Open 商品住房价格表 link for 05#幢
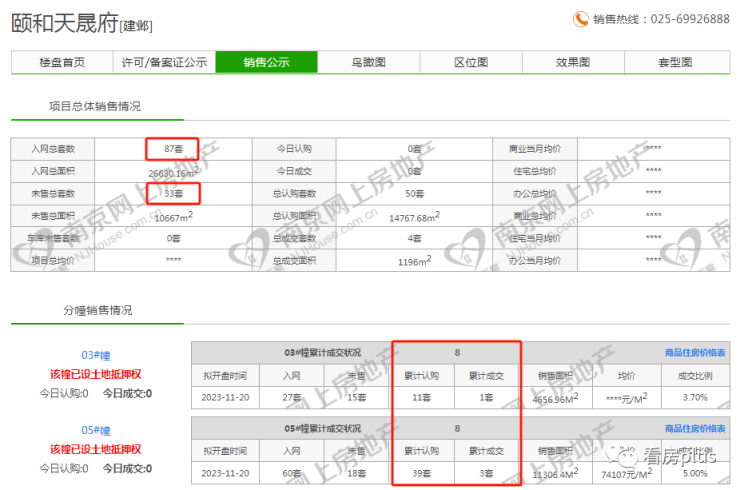Image resolution: width=740 pixels, height=490 pixels. point(695,428)
